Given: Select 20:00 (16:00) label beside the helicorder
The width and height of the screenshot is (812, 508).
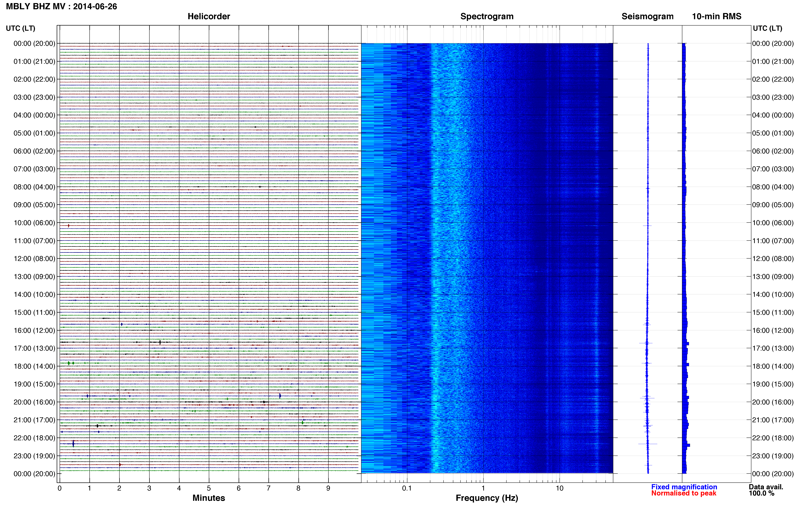Looking at the screenshot, I should click(x=34, y=402).
